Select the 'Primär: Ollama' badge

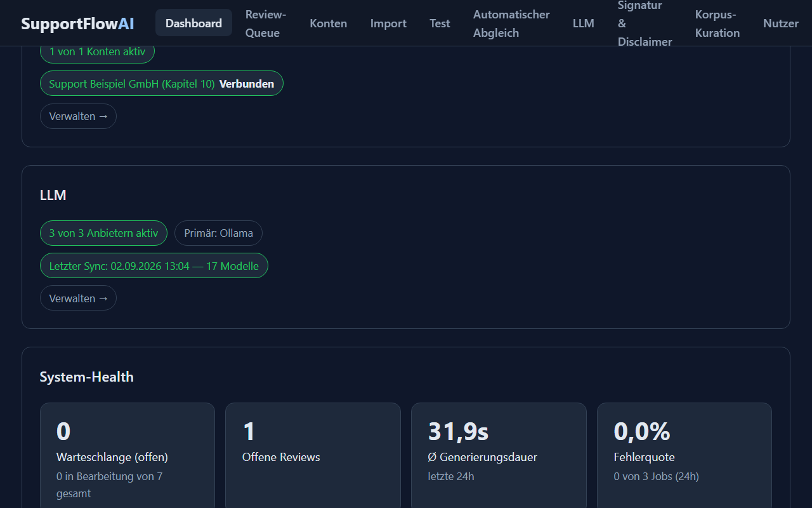point(218,233)
